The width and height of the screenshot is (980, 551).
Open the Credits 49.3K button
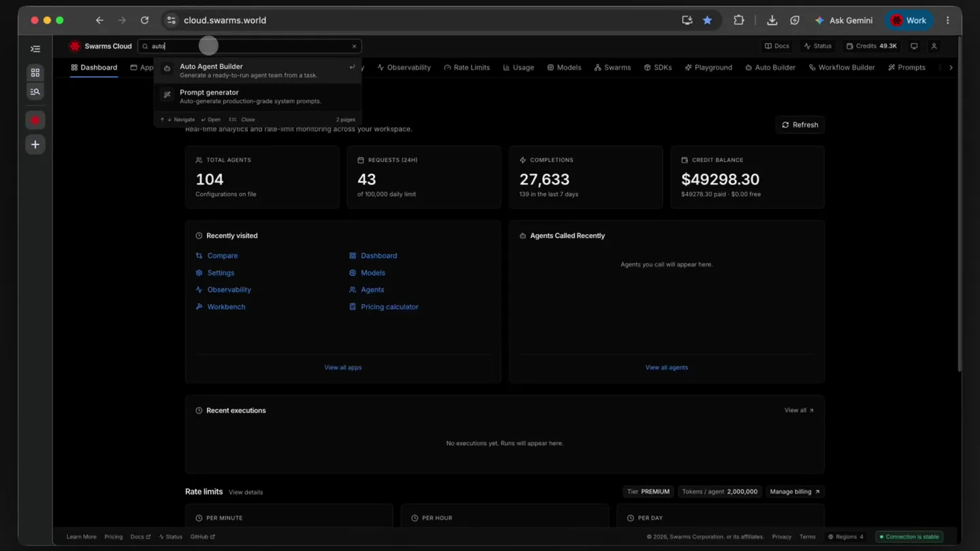[872, 46]
